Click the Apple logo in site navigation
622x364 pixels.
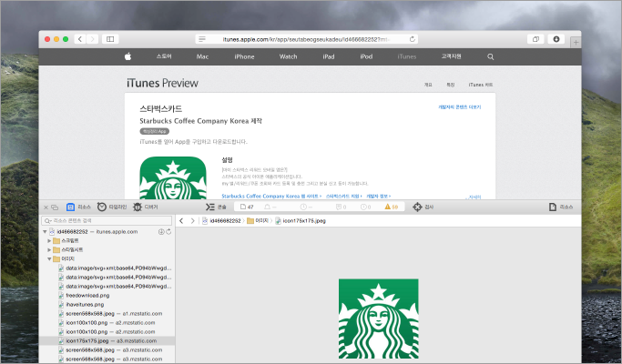click(127, 56)
